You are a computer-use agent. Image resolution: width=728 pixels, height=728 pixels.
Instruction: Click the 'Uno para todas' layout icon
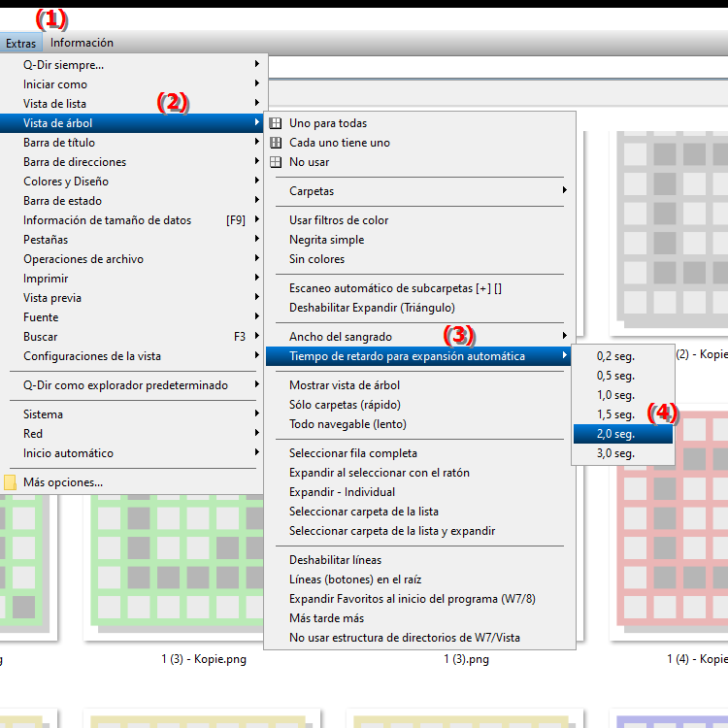276,123
